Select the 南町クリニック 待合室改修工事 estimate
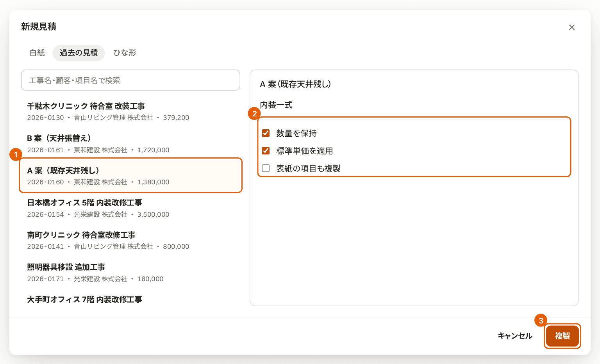Screen dimensions: 600x364 (x=130, y=240)
